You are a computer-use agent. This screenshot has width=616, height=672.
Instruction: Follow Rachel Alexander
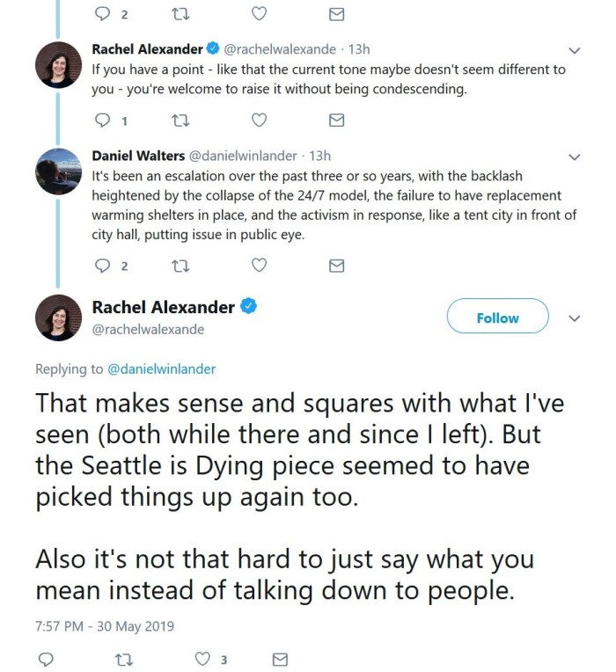tap(497, 318)
